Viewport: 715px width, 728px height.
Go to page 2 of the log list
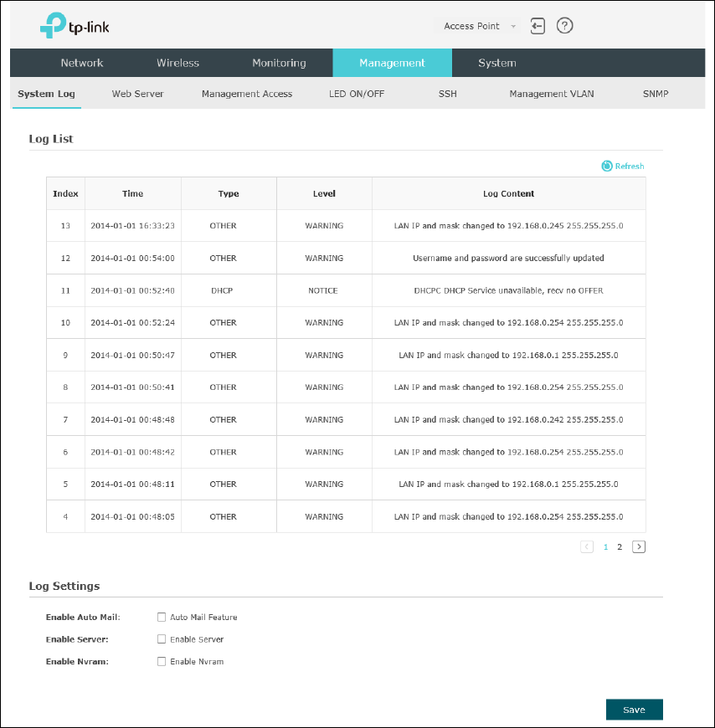coord(620,547)
